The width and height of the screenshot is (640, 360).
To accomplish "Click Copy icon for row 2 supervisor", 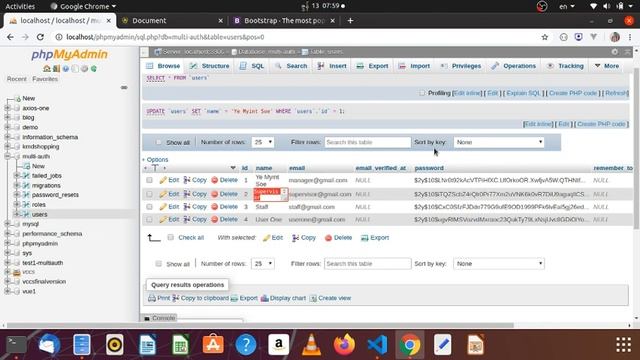I will (x=187, y=194).
